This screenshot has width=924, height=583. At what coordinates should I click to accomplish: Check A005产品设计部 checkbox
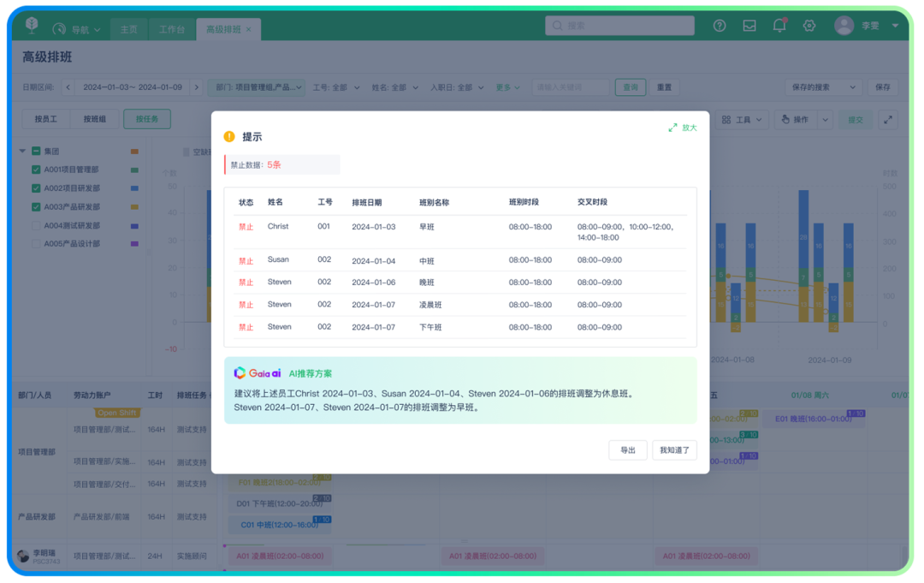[36, 243]
